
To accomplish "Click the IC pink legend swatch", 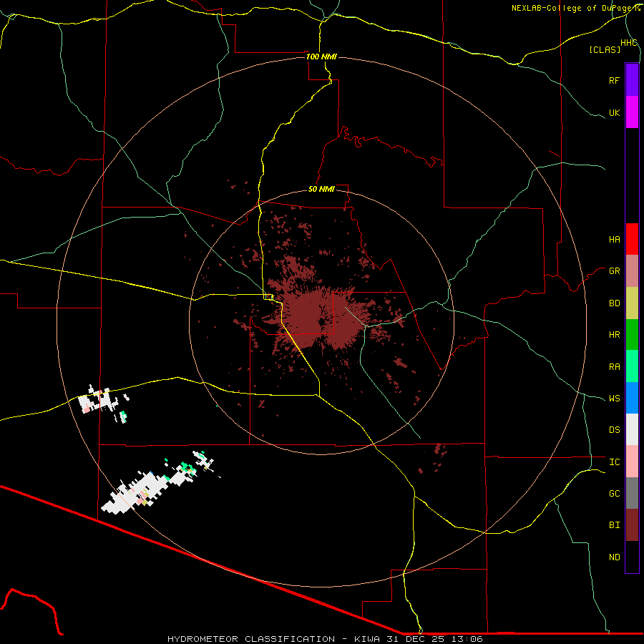I will pos(632,462).
